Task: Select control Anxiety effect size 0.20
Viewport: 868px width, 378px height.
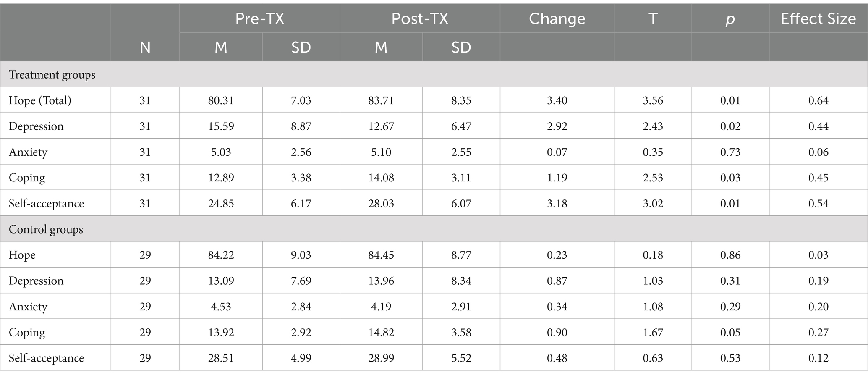Action: 818,307
